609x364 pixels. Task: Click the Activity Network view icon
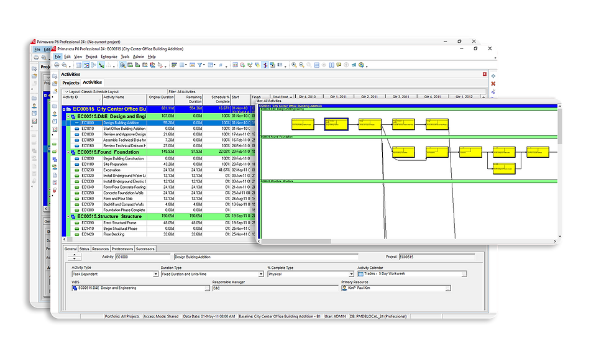94,65
